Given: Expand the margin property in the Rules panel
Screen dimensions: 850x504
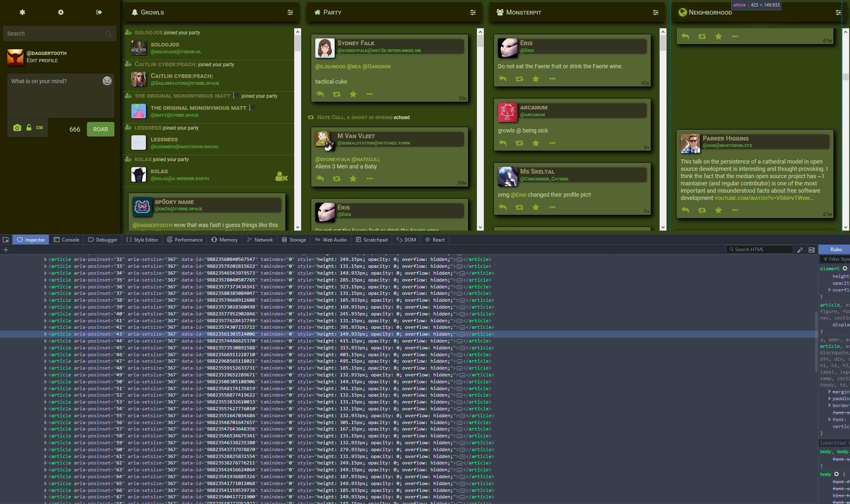Looking at the screenshot, I should pyautogui.click(x=831, y=392).
